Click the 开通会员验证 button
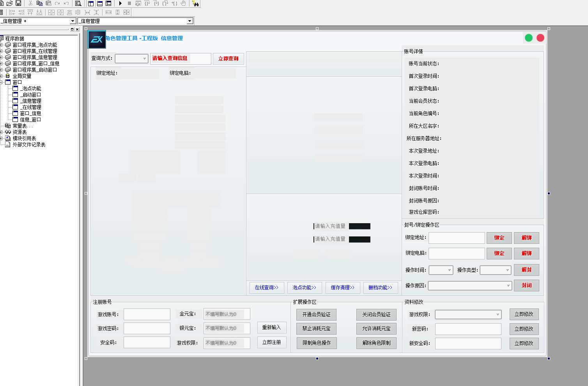588x386 pixels. click(x=316, y=315)
